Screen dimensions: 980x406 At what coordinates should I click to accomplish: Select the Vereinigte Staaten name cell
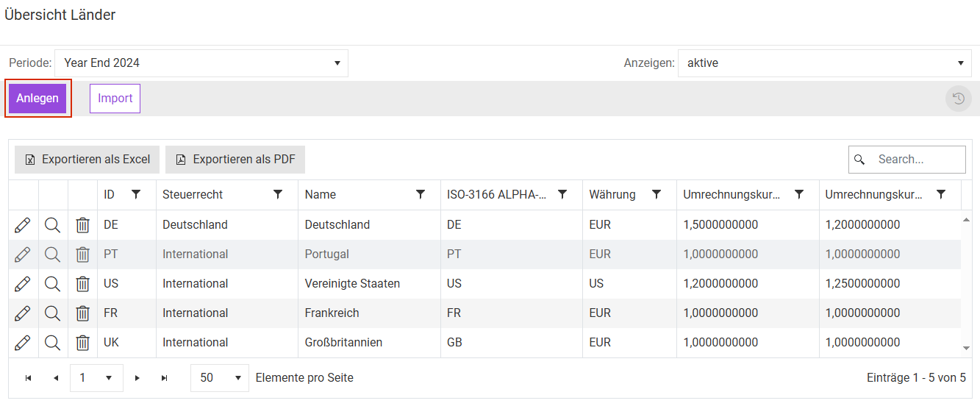[370, 284]
